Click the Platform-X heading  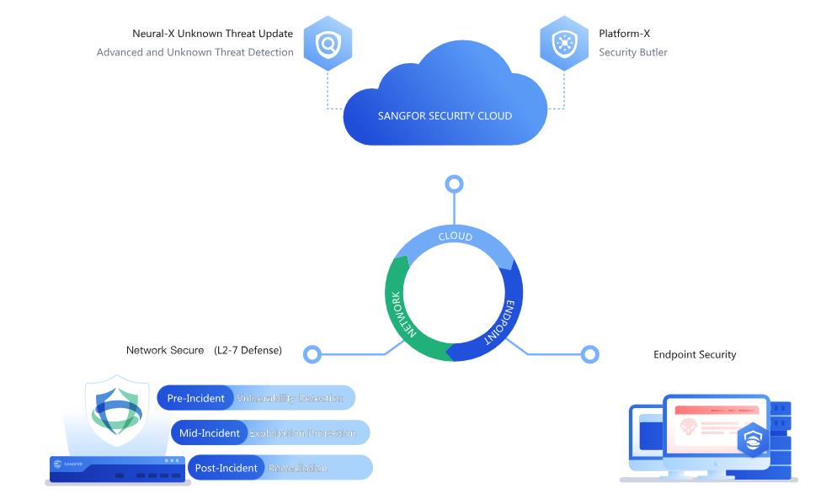[624, 33]
